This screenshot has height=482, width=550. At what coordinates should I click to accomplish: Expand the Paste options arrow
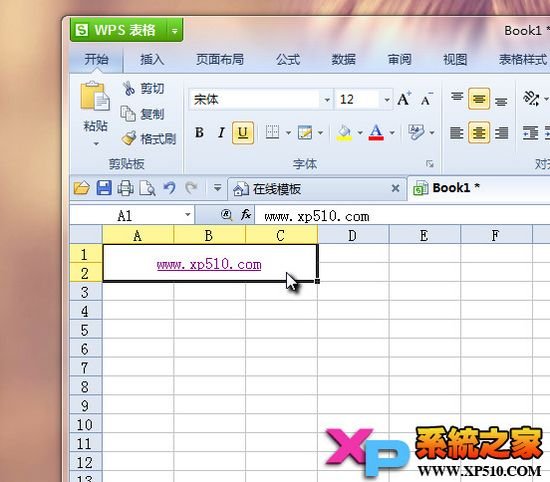[96, 144]
